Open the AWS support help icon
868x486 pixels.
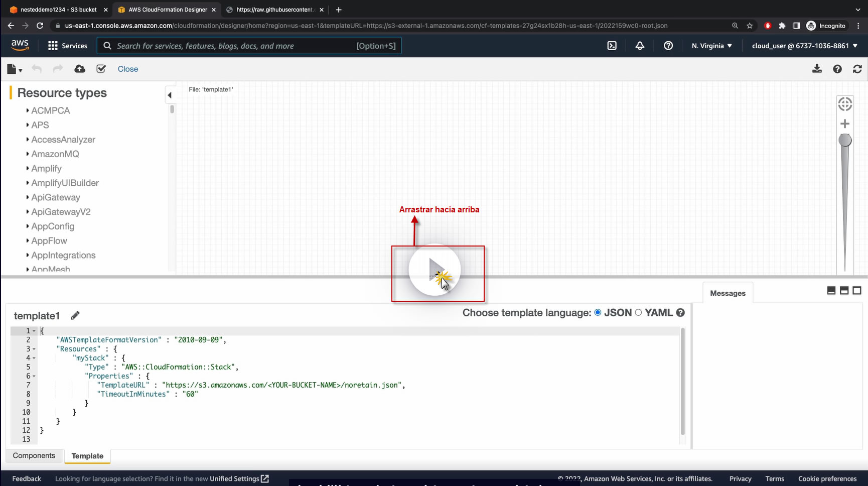tap(668, 46)
